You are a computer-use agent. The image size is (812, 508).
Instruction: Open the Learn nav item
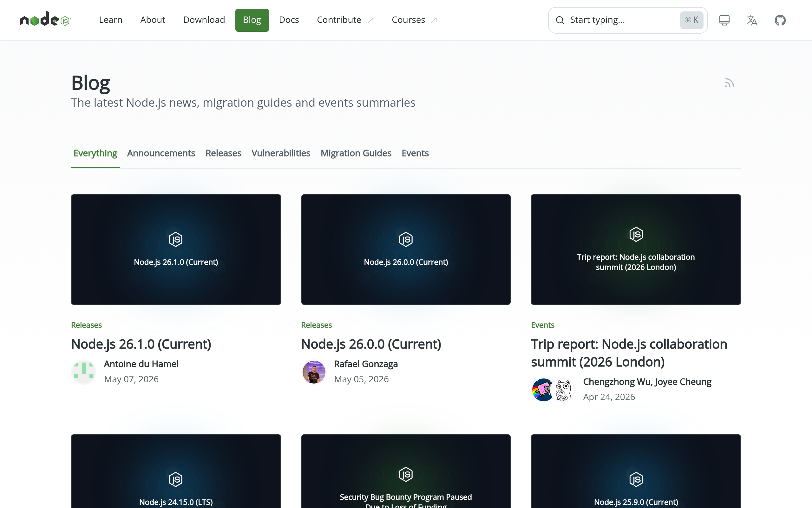tap(110, 20)
